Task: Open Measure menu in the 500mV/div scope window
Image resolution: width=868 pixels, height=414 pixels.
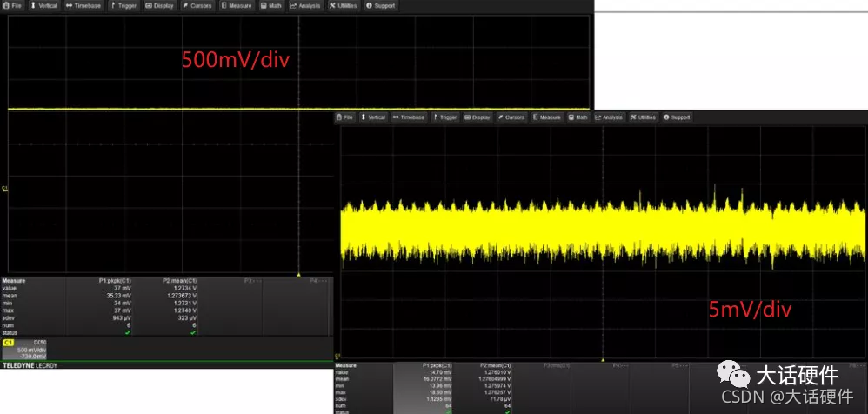Action: pyautogui.click(x=236, y=5)
